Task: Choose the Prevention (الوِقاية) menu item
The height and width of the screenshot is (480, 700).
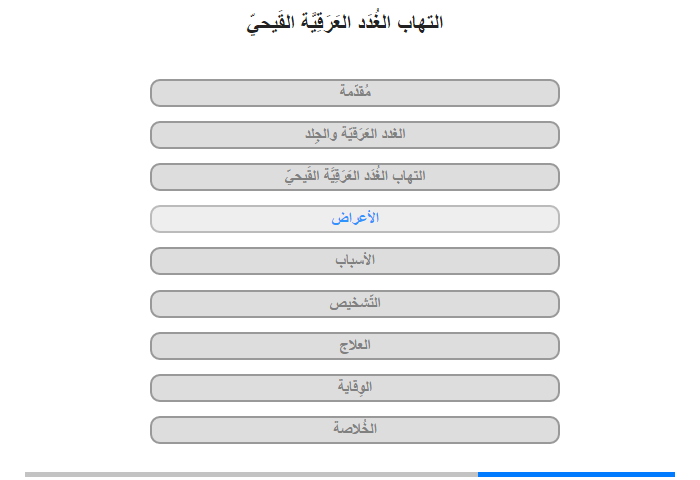Action: [x=355, y=388]
